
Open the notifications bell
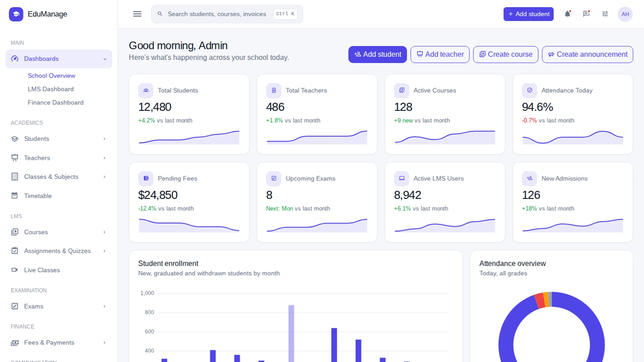[x=568, y=14]
